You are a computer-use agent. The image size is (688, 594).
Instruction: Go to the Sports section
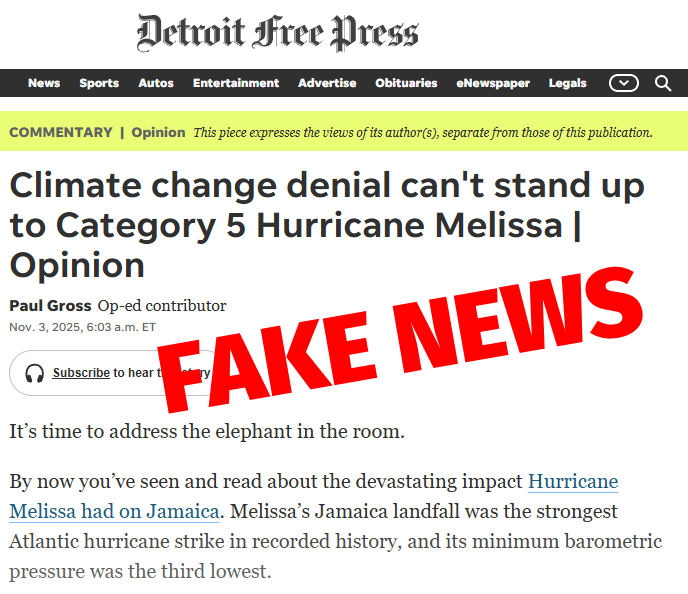coord(99,83)
